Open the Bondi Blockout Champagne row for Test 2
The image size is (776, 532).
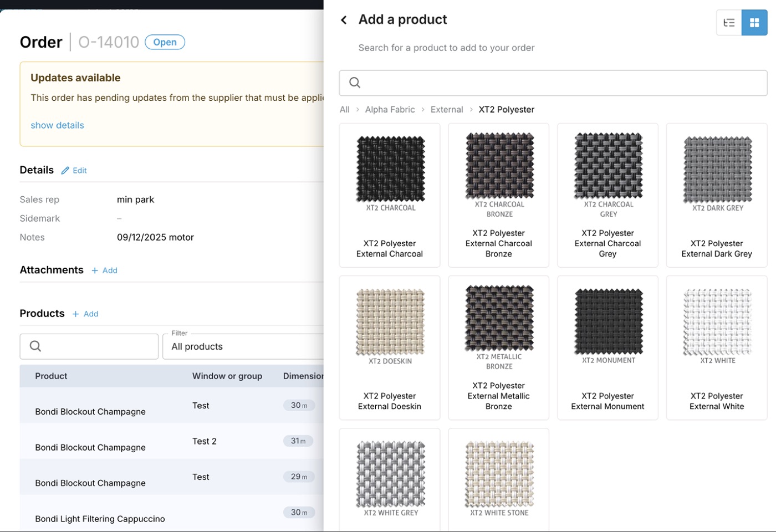click(172, 441)
